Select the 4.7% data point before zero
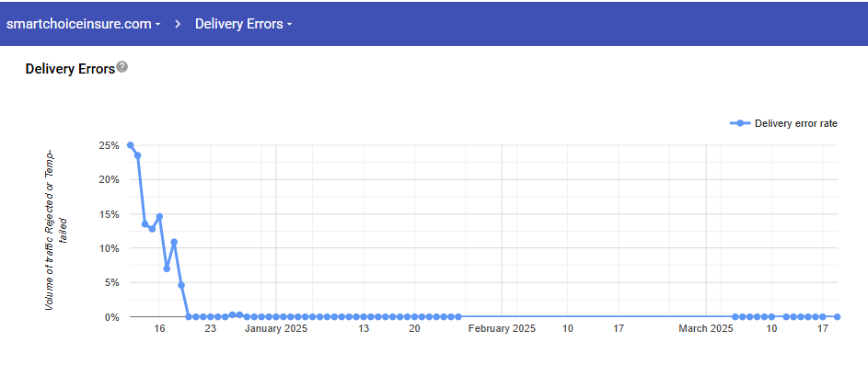 (x=181, y=285)
